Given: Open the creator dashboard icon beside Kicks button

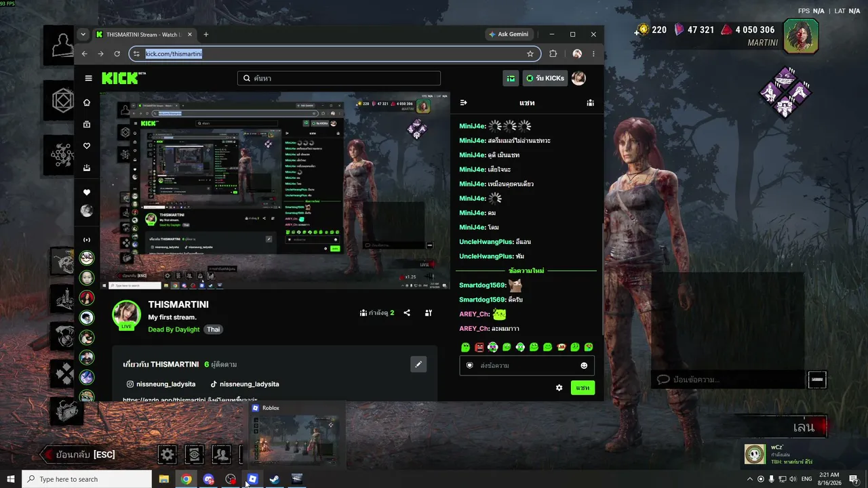Looking at the screenshot, I should click(x=511, y=78).
